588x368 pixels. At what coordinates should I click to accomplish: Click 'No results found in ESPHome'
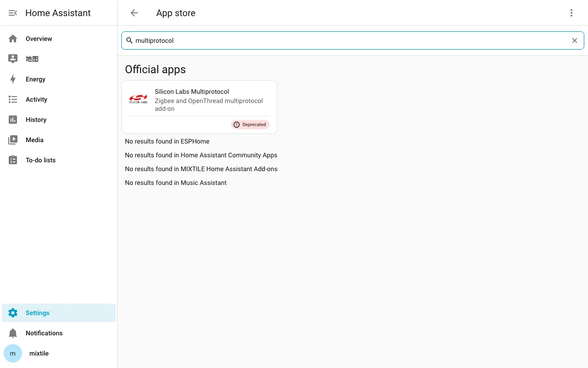[167, 141]
